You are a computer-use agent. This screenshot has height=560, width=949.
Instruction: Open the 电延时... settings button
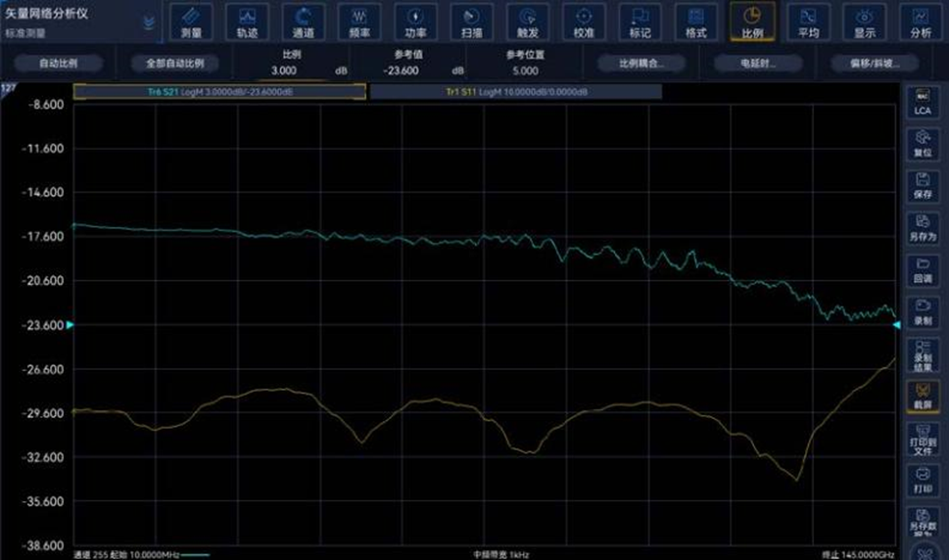point(758,64)
